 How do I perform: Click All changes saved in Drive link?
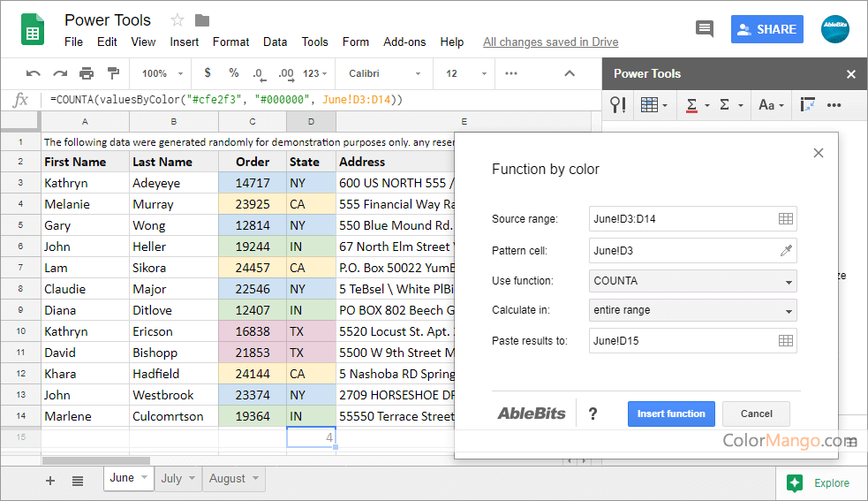tap(550, 42)
